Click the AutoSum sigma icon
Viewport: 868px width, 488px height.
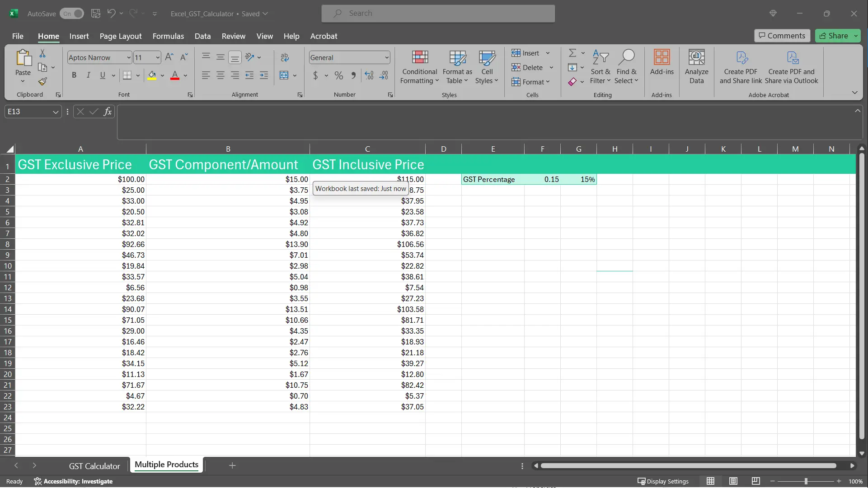572,53
